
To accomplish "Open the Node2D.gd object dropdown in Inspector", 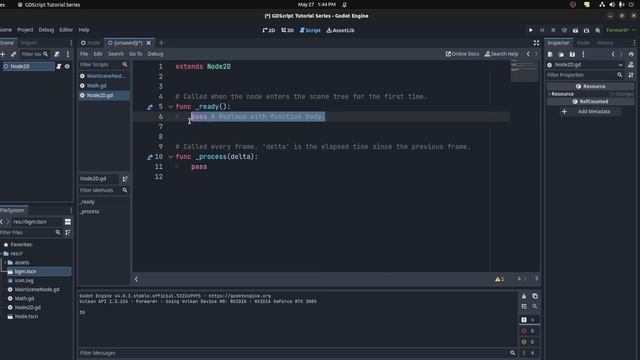I will (585, 65).
